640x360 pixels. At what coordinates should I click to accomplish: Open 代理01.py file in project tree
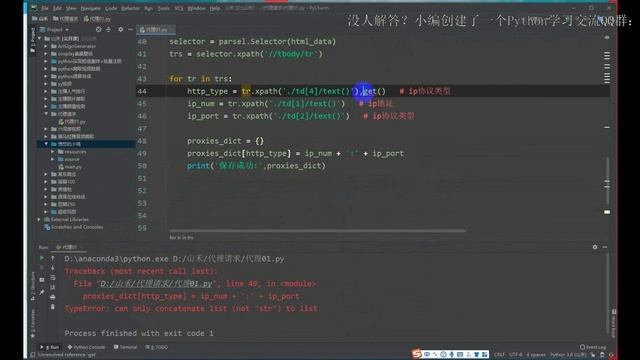click(x=72, y=122)
